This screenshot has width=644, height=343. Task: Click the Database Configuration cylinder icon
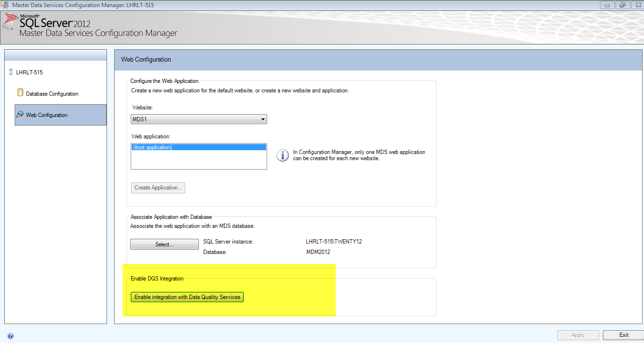click(20, 93)
